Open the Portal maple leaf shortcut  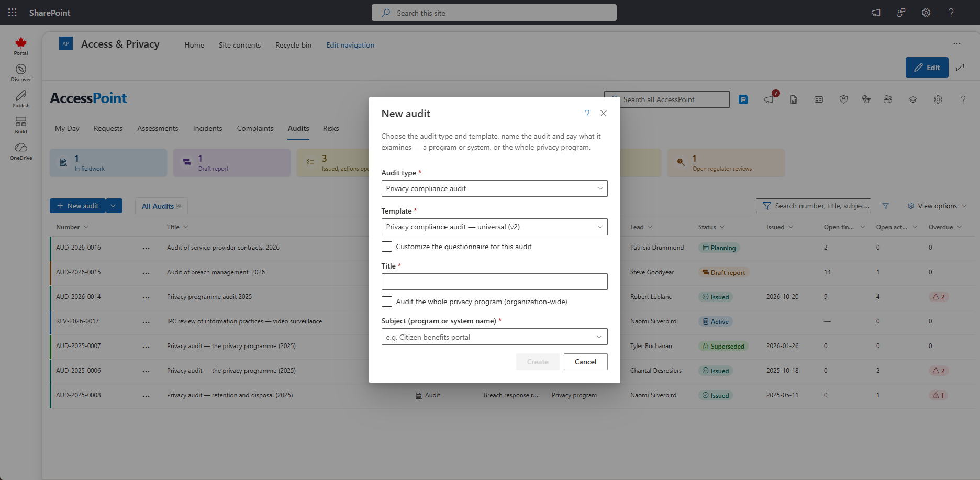(x=21, y=46)
